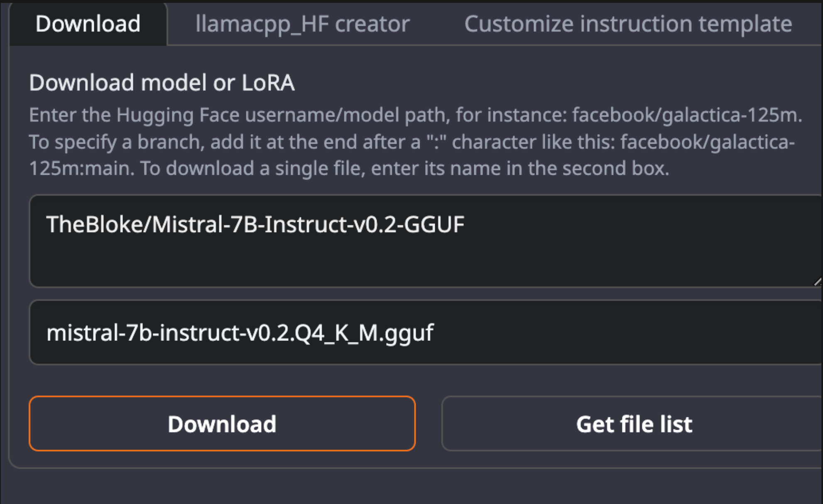Grab the model path textarea resize handle
Screen dimensions: 823x504
[x=817, y=282]
